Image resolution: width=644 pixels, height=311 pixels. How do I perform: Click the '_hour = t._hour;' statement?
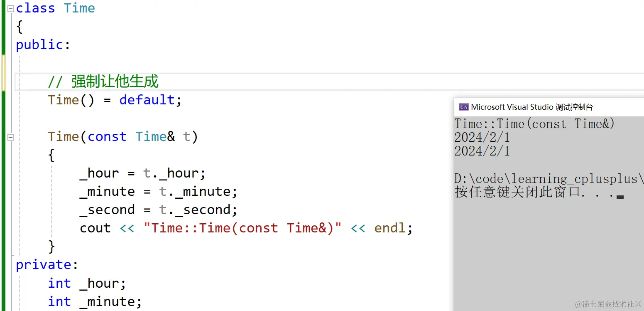tap(143, 173)
